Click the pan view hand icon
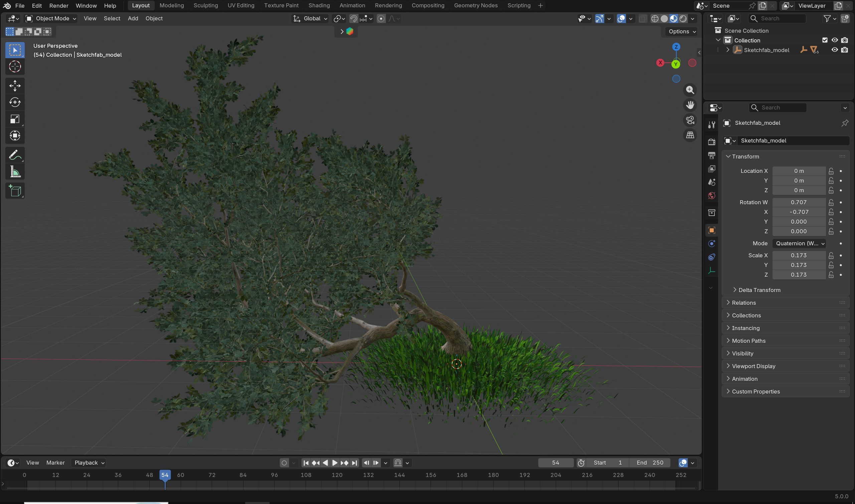 pos(690,105)
